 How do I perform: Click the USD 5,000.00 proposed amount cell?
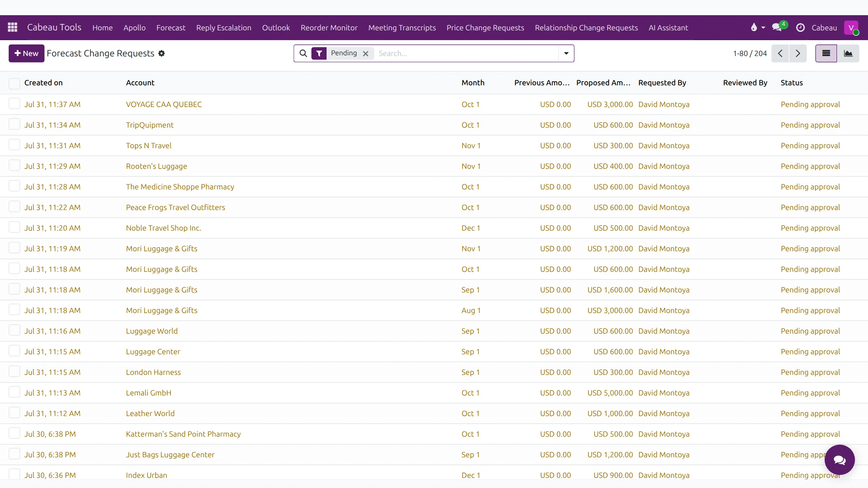pyautogui.click(x=610, y=393)
